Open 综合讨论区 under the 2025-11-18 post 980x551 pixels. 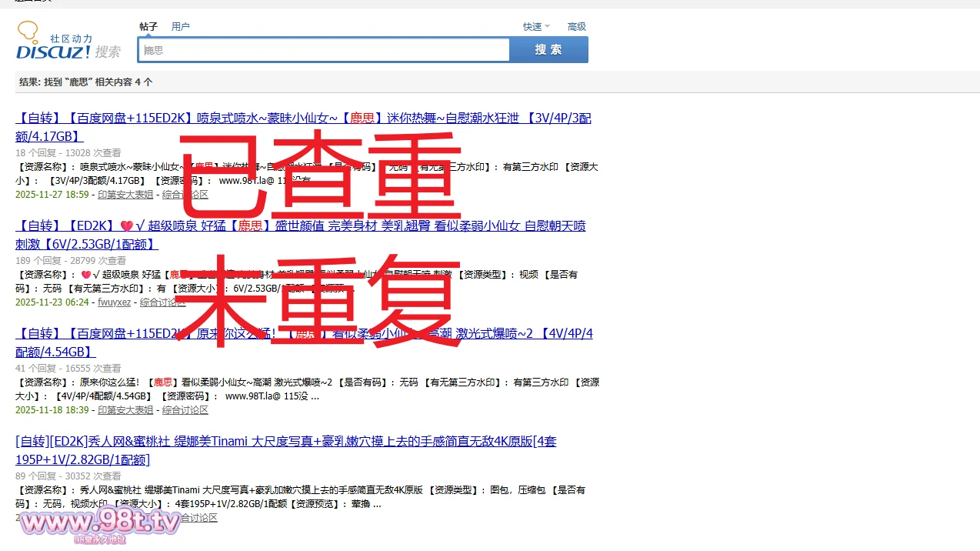[x=185, y=410]
